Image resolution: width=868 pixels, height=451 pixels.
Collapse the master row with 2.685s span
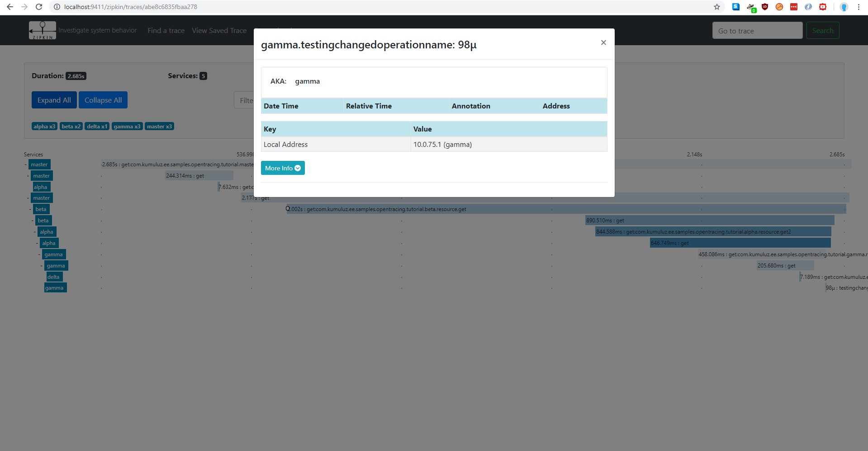point(26,164)
